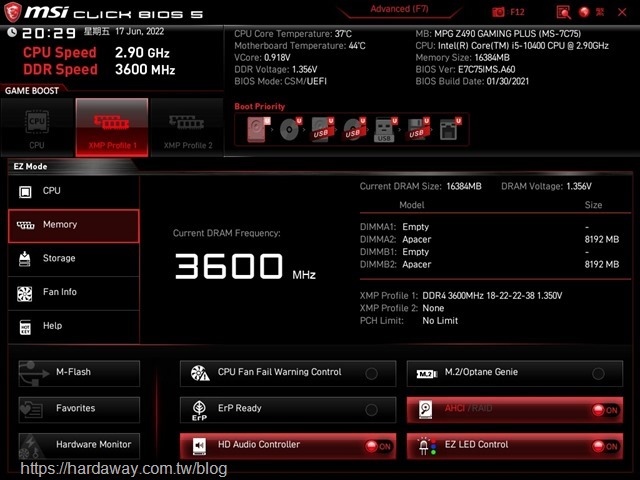Activate XMP Profile 2
Screen dimensions: 640x480
click(x=187, y=127)
